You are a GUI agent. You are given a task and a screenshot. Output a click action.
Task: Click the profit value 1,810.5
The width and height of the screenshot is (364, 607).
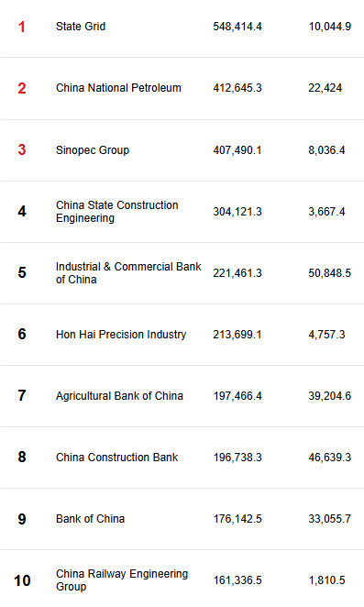pyautogui.click(x=326, y=579)
